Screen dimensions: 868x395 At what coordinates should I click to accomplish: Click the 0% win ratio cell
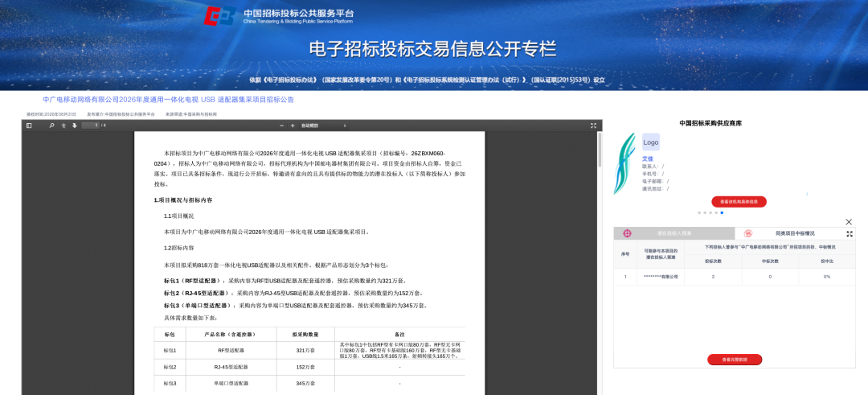point(827,276)
